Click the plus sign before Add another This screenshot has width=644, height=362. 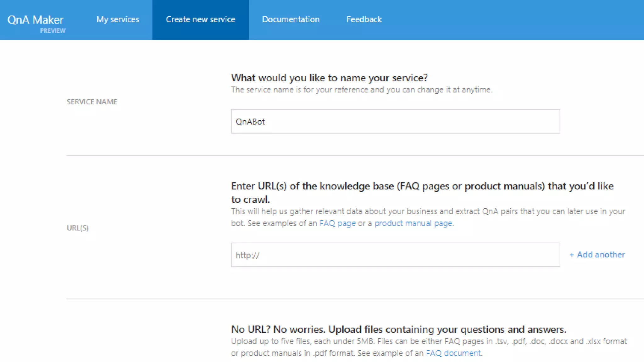[572, 255]
